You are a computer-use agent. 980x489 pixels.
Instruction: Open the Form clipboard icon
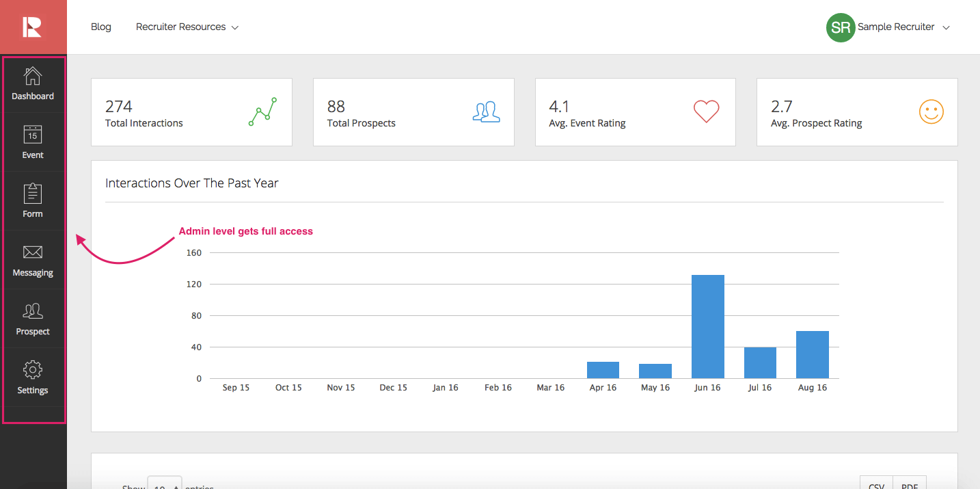coord(33,194)
